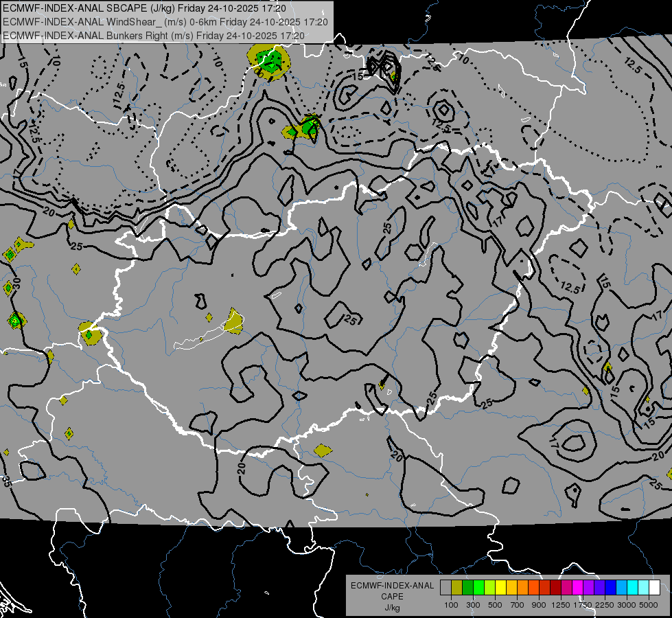Click the 30 contour label on the map
The width and height of the screenshot is (672, 618).
[x=16, y=283]
